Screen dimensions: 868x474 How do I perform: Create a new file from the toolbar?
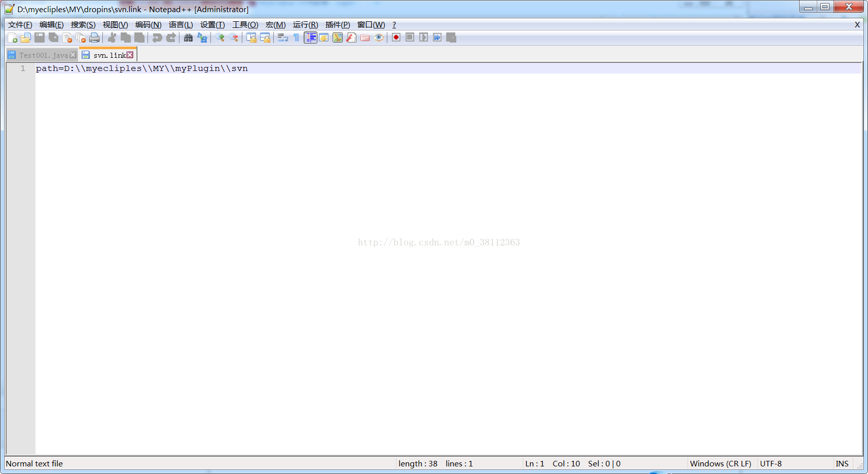(13, 38)
